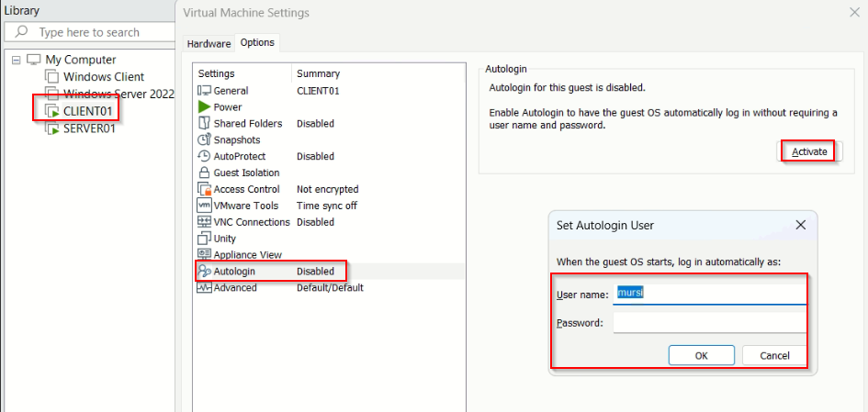Click the VMware Tools vm icon
This screenshot has width=868, height=412.
[204, 206]
